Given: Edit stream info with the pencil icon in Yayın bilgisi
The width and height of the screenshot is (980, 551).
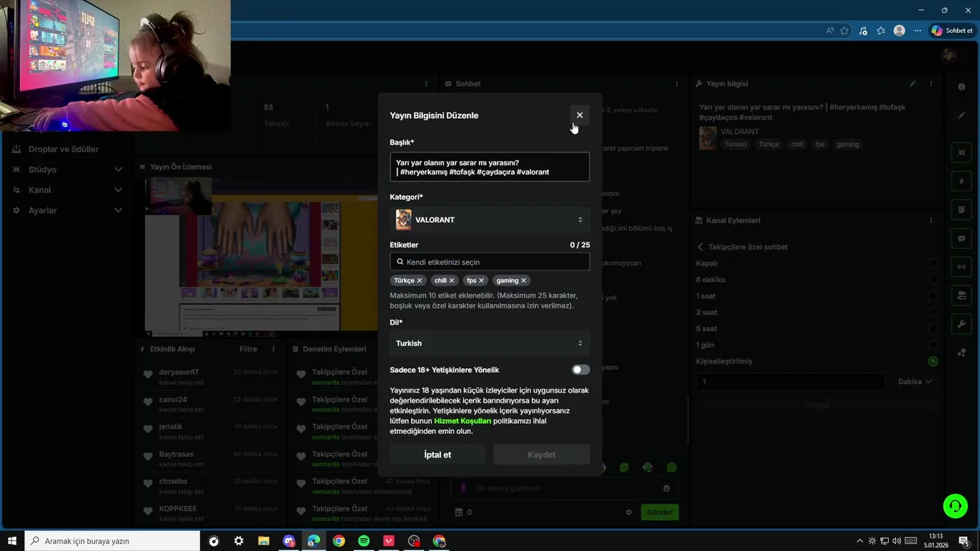Looking at the screenshot, I should (x=913, y=83).
